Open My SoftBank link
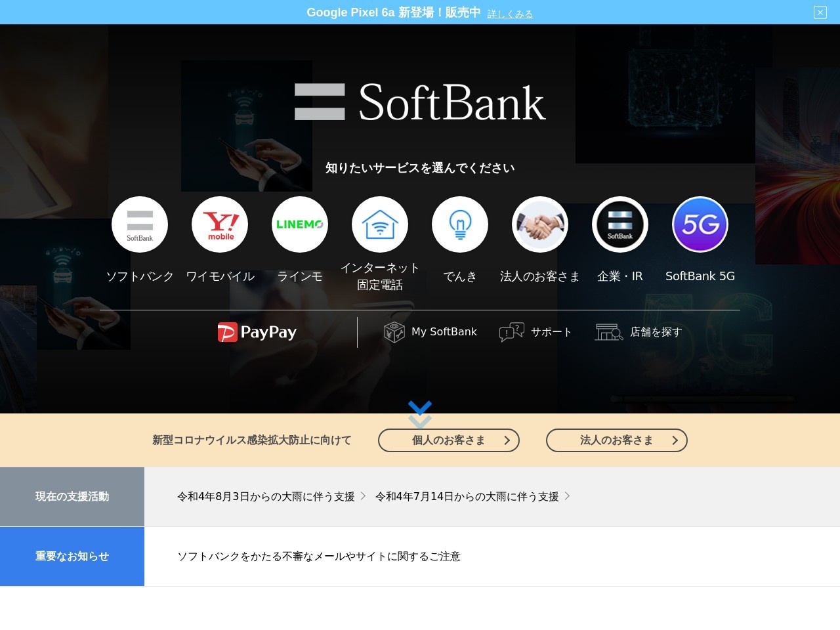Viewport: 840px width, 630px height. click(x=430, y=332)
